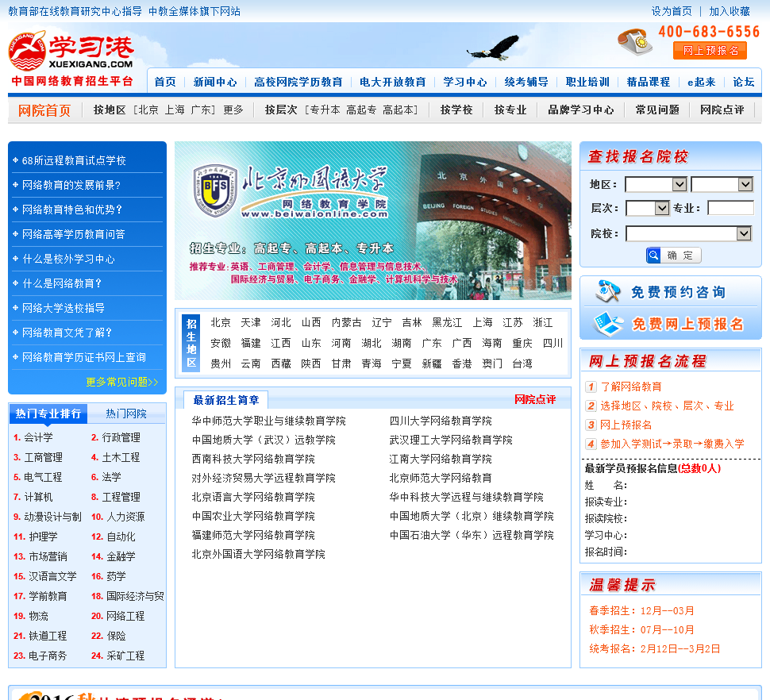Select 热门专业排行 tab
770x700 pixels.
(48, 413)
